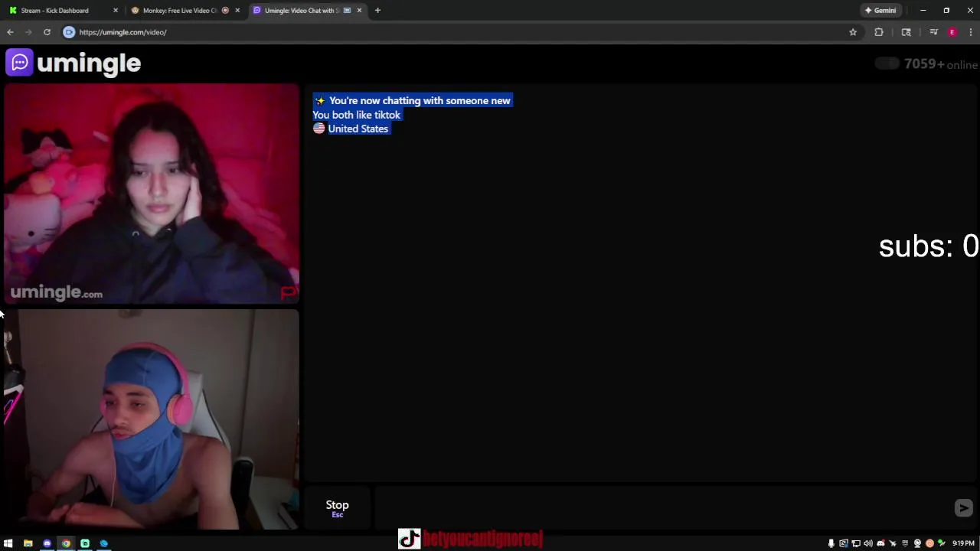The width and height of the screenshot is (980, 551).
Task: Open the Windows Start menu
Action: 8,543
